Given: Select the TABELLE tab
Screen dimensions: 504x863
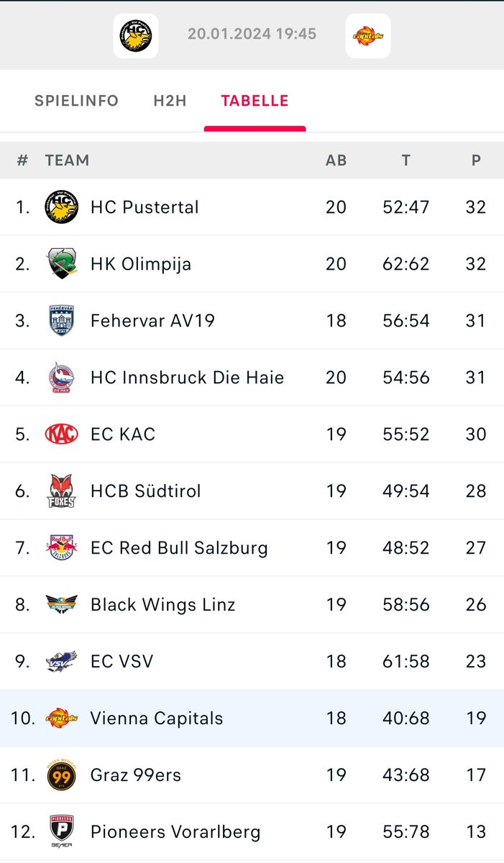Looking at the screenshot, I should [x=255, y=101].
